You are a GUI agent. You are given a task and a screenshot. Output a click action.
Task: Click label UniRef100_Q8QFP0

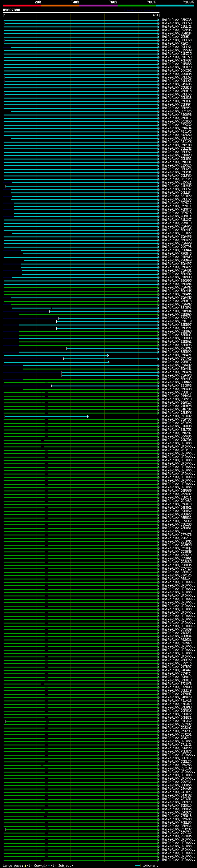tap(177, 660)
